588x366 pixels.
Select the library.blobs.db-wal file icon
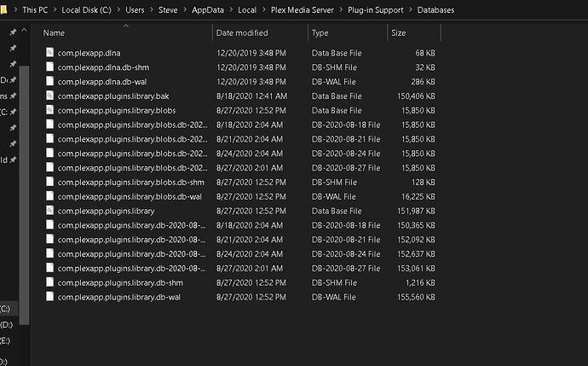coord(50,196)
